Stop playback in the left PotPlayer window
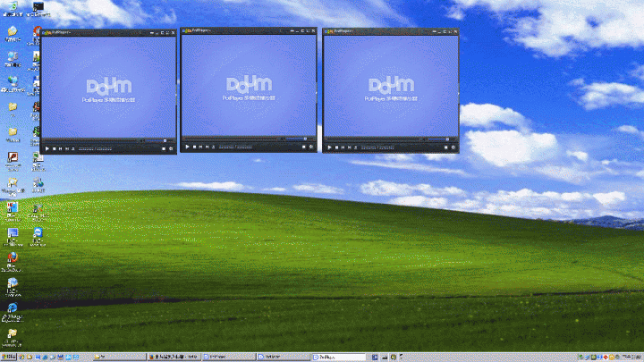644x362 pixels. (55, 148)
